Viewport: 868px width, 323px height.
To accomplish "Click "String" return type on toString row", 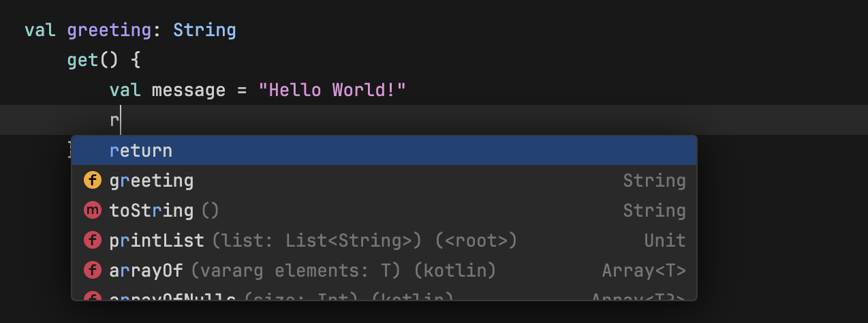I will click(x=654, y=211).
